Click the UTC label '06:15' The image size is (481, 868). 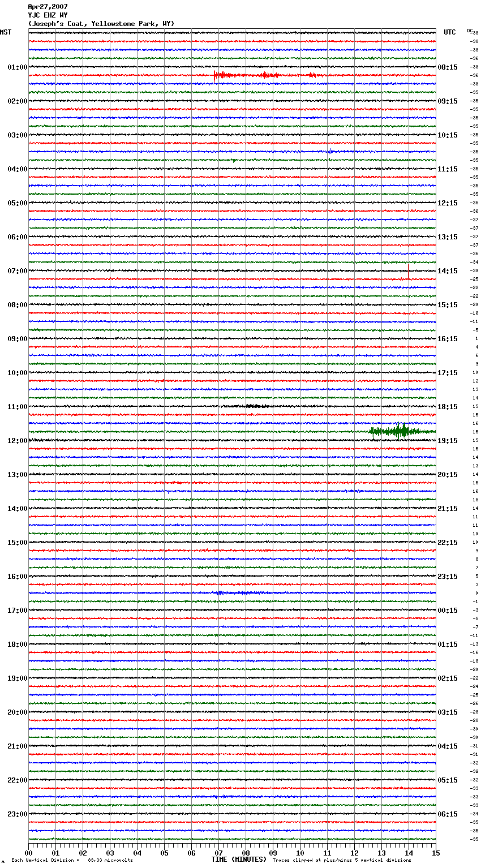click(x=448, y=814)
